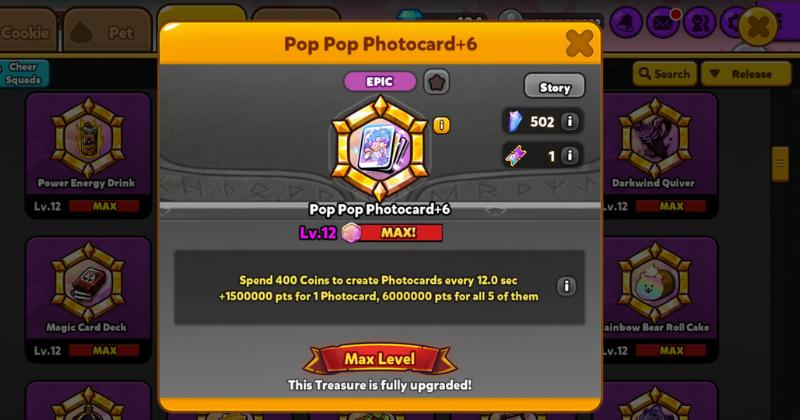
Task: Switch to the Pet tab
Action: point(108,32)
